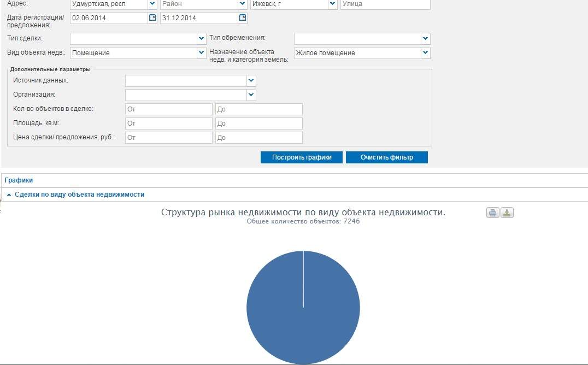Image resolution: width=588 pixels, height=365 pixels.
Task: Expand the Организация dropdown
Action: [251, 95]
